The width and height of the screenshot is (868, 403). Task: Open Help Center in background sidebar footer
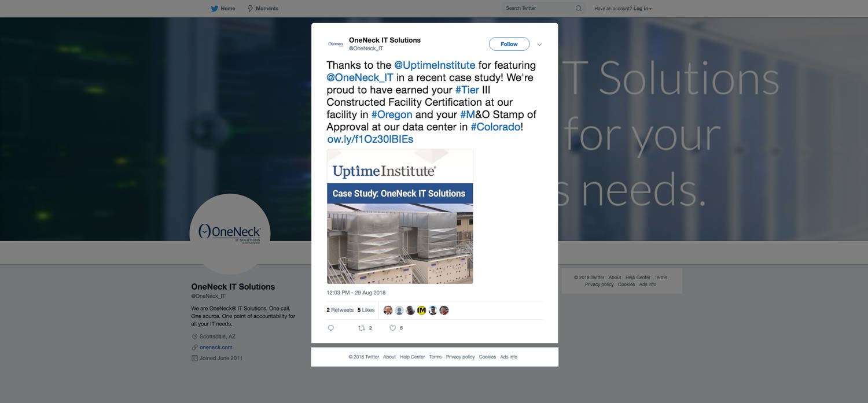[x=638, y=278]
